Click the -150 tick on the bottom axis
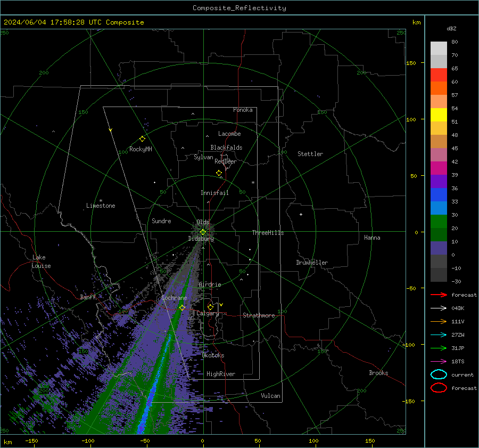 31,441
